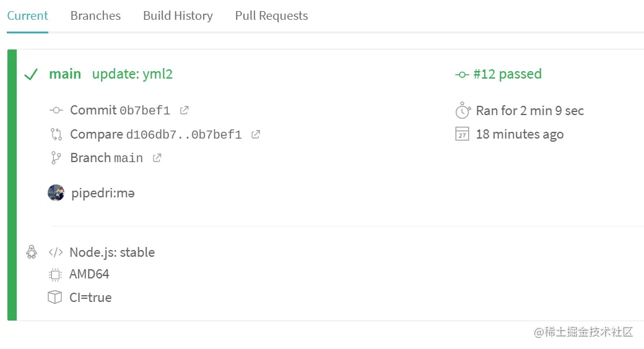Screen dimensions: 644x349
Task: Open external link icon beside Compare hashes
Action: click(256, 134)
